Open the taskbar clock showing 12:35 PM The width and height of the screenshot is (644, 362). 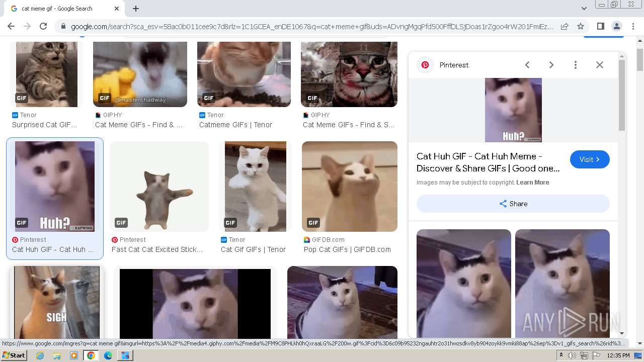618,355
